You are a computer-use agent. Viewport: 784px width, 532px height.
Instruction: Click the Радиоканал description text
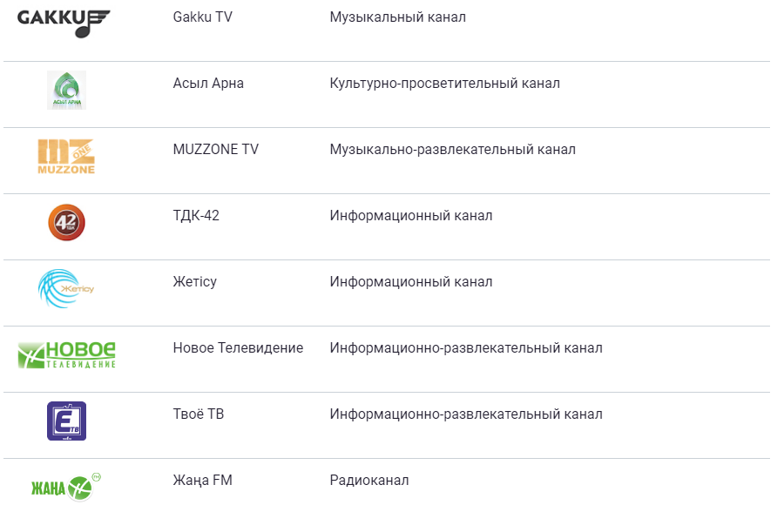368,481
